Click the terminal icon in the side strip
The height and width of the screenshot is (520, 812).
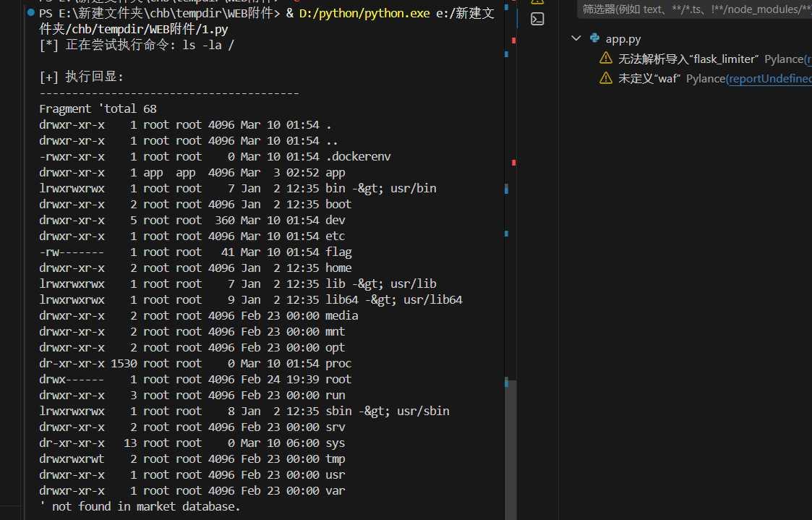537,19
